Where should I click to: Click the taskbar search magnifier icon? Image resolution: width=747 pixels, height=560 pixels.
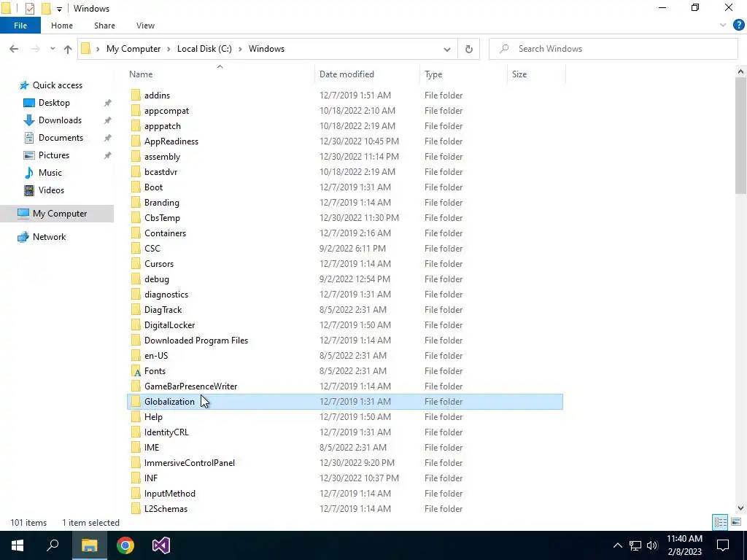53,545
